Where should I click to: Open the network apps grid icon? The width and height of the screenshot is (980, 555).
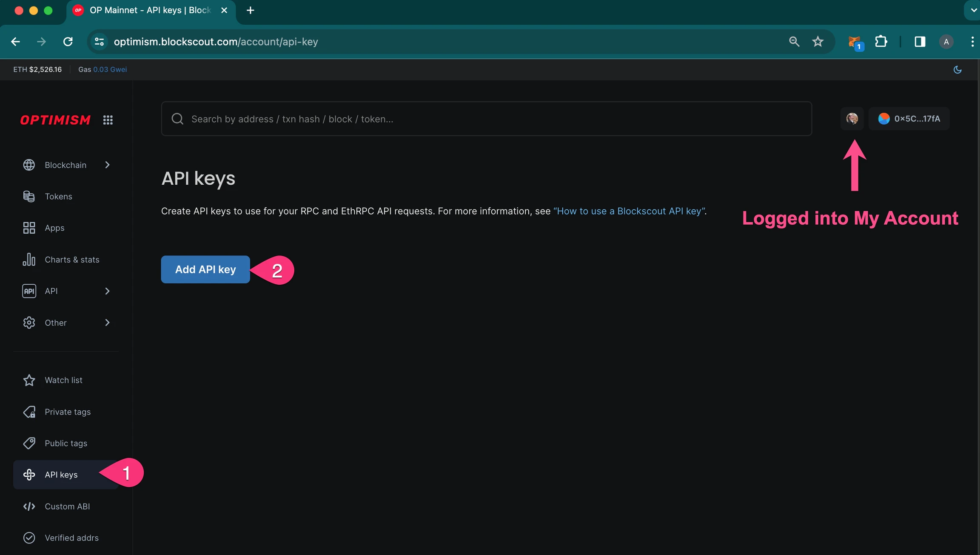point(108,120)
